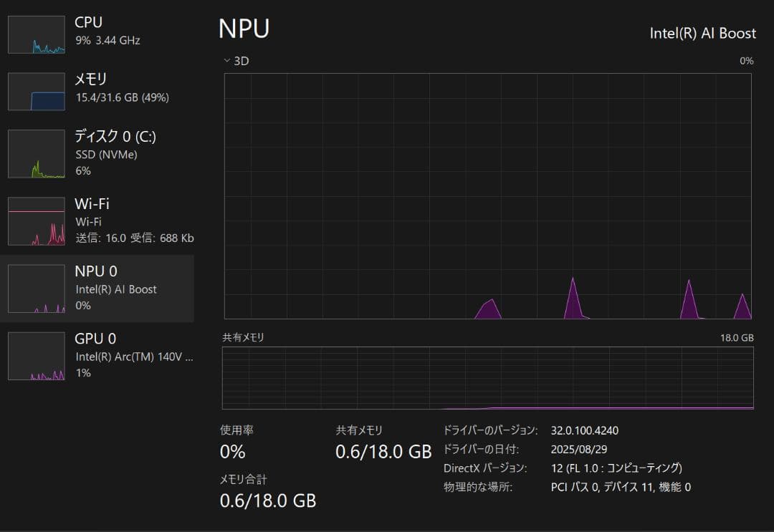Select Intel(R) Arc(TM) 140V GPU entry
Image resolution: width=774 pixels, height=532 pixels.
click(x=133, y=356)
